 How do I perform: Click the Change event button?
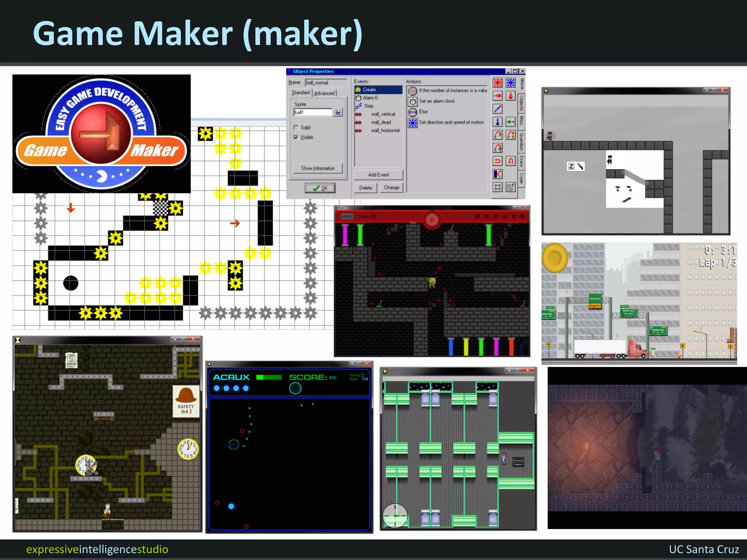[391, 188]
